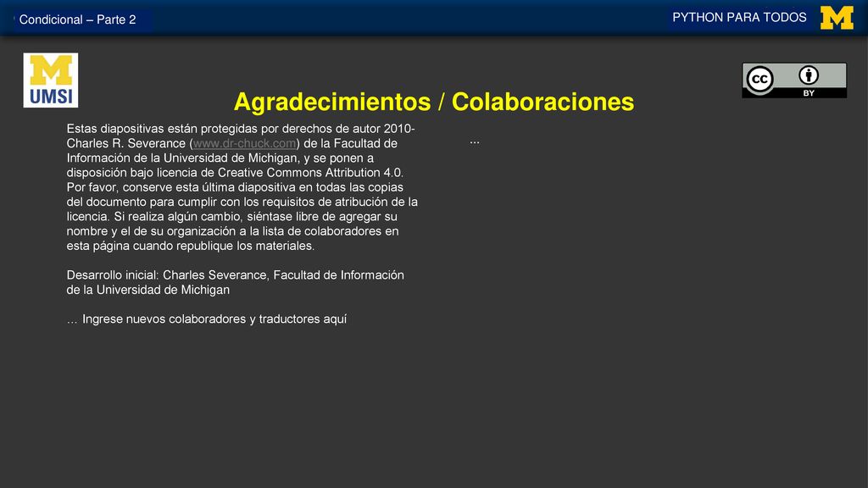Click the copyright paragraph starting 'Estas diapositivas'
The height and width of the screenshot is (488, 868).
click(x=242, y=187)
